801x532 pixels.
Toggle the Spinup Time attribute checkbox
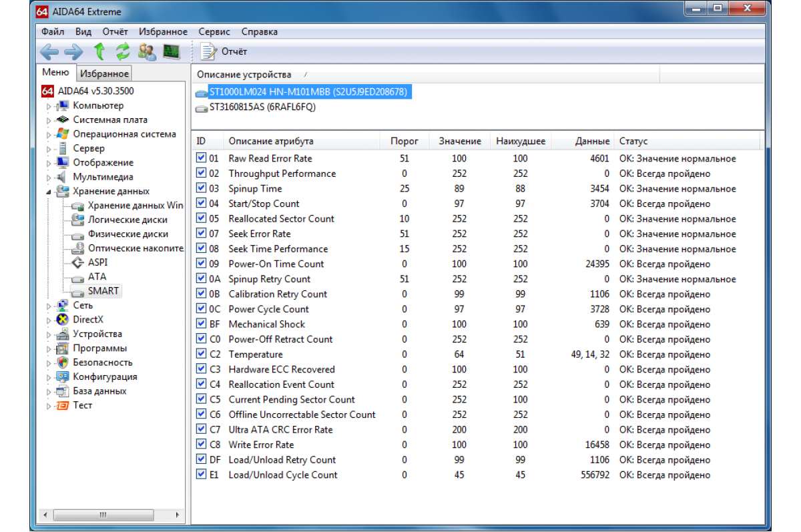coord(201,188)
